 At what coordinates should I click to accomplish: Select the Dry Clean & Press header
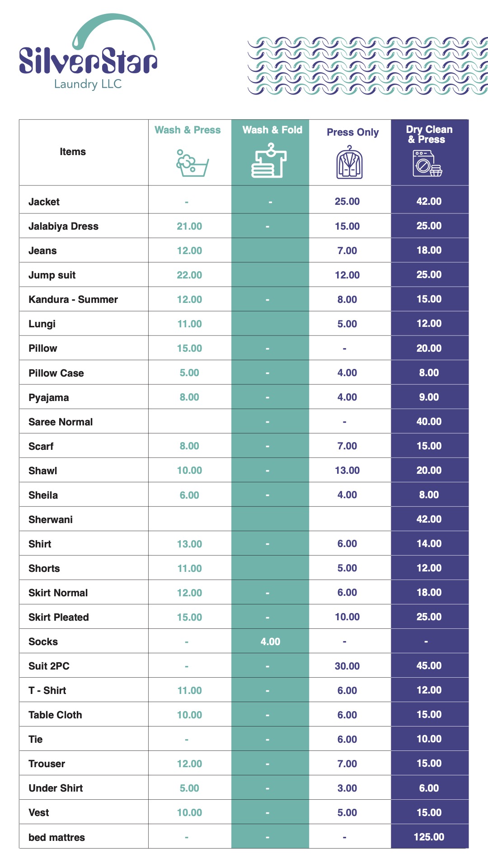429,134
